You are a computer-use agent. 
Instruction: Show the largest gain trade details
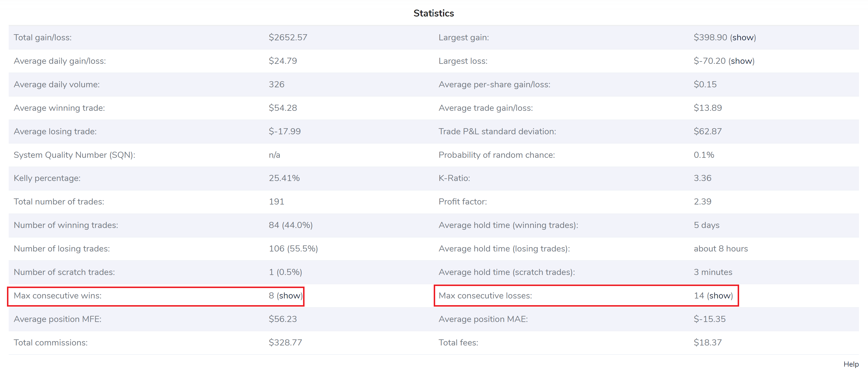click(743, 37)
